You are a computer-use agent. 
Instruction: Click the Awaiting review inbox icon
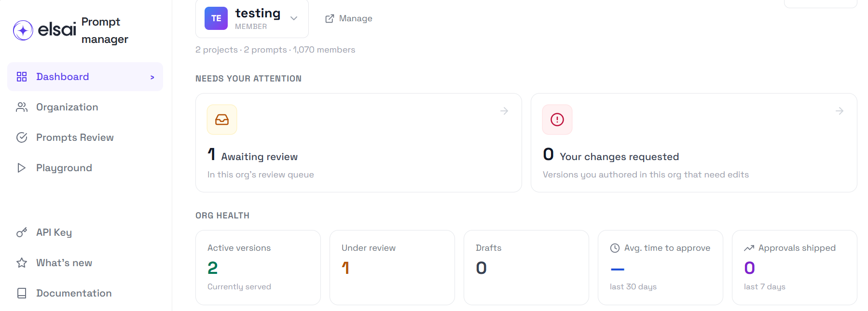[x=222, y=120]
